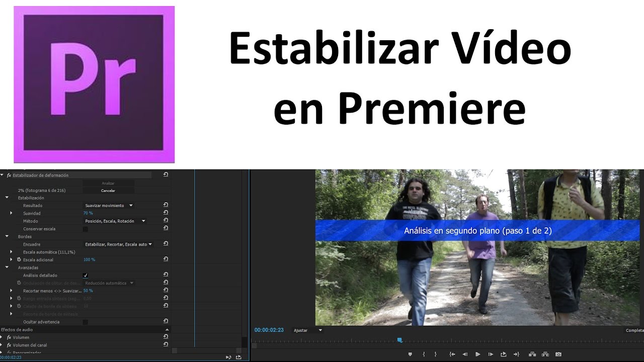Reset the Recortar menos <-> Suavizar parameter
Screen dimensions: 644x362
pos(166,290)
